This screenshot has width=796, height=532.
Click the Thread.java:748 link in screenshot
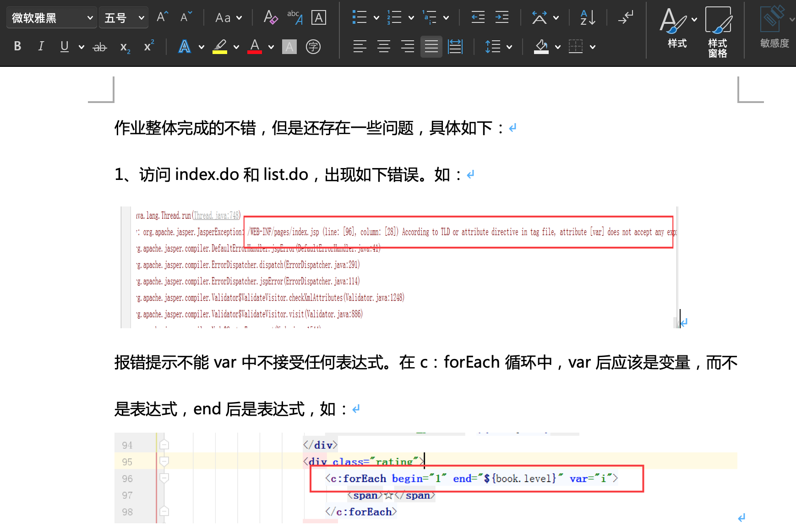pos(216,215)
